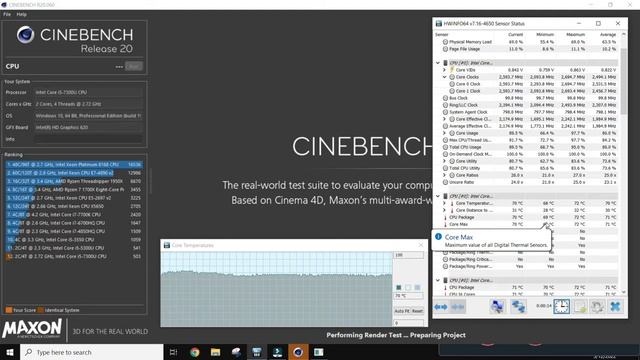Click the HWiNFO blue X close sensors icon

click(615, 307)
